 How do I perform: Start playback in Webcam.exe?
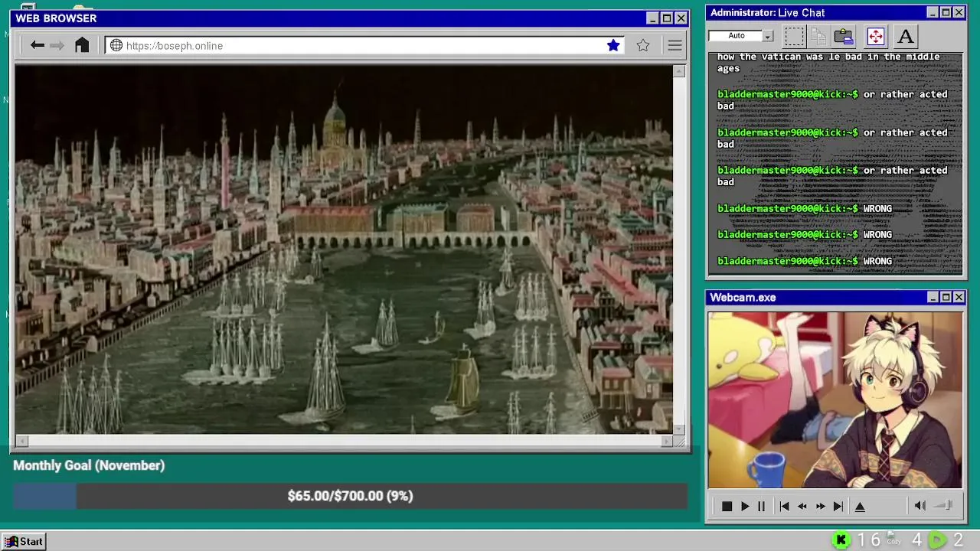744,506
